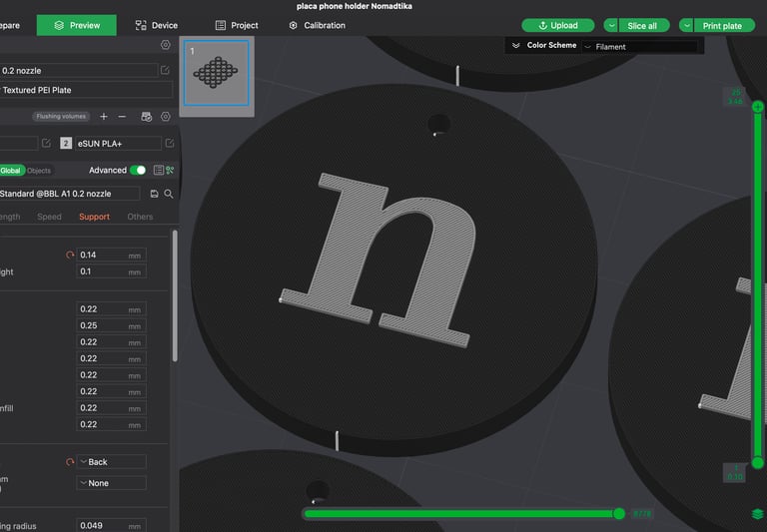The image size is (767, 532).
Task: Click edit icon next to 0.2 nozzle
Action: [165, 71]
